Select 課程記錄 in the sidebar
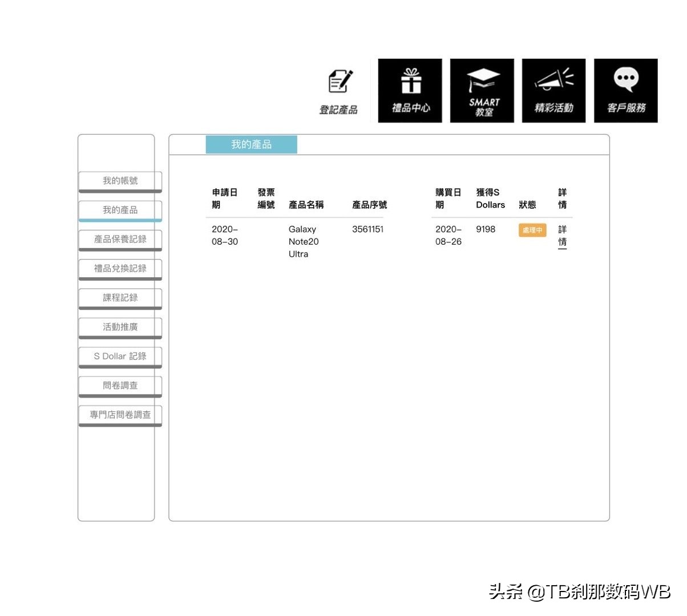This screenshot has width=687, height=616. pyautogui.click(x=119, y=298)
